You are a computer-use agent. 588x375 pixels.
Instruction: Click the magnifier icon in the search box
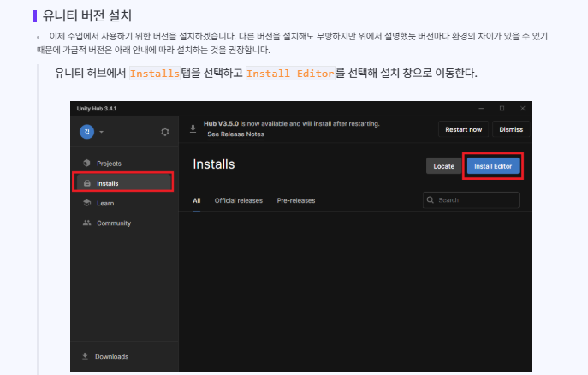[431, 199]
